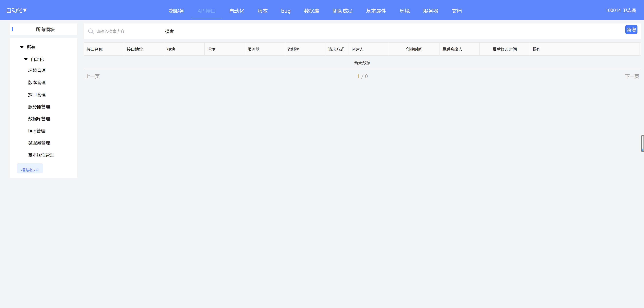
Task: Click the search magnifier icon
Action: click(91, 31)
